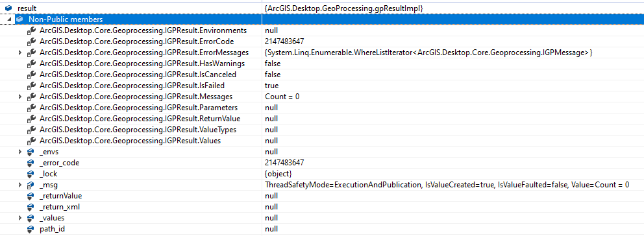
Task: Select the IGPResult.Parameters name
Action: (138, 108)
